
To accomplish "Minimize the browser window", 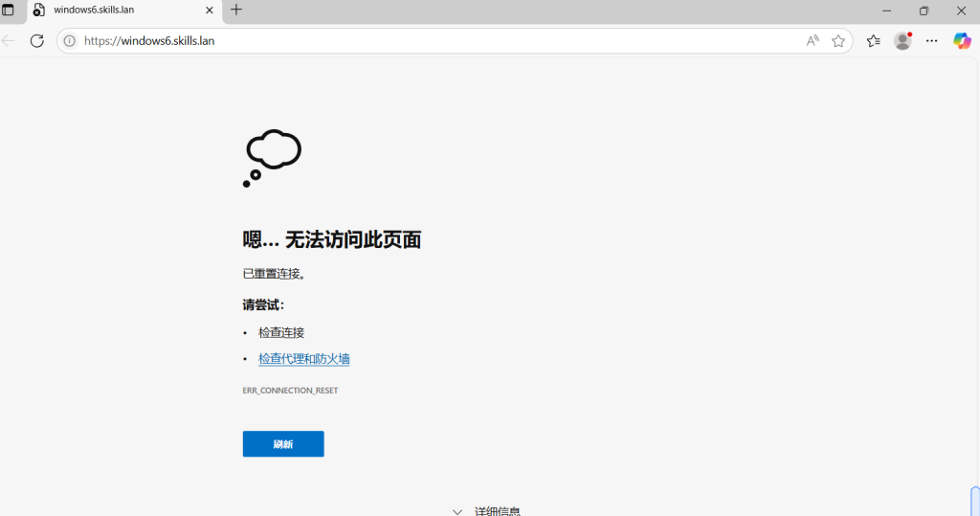I will point(886,11).
